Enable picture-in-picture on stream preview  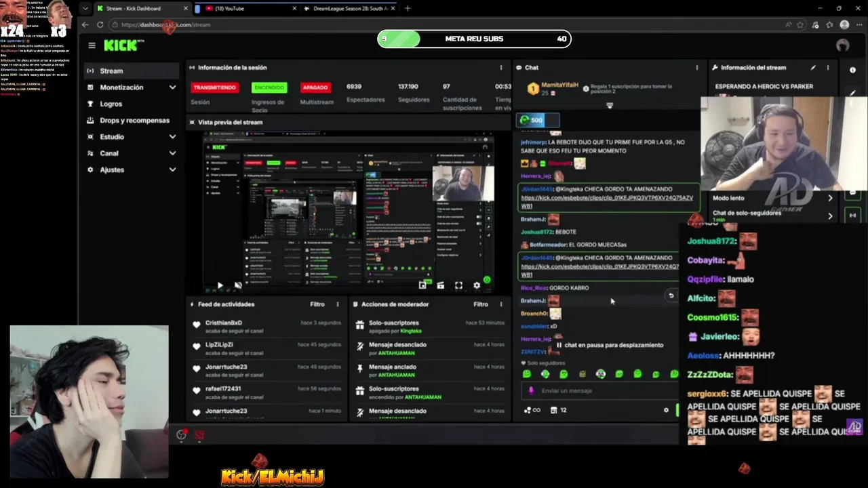(x=422, y=285)
